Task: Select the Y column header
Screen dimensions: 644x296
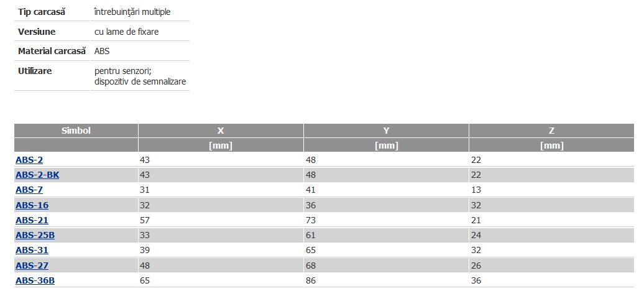Action: (386, 131)
